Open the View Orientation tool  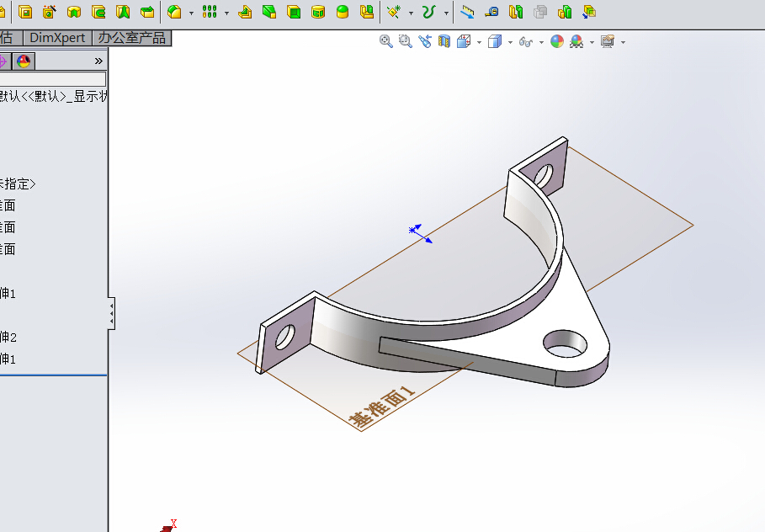pyautogui.click(x=464, y=41)
